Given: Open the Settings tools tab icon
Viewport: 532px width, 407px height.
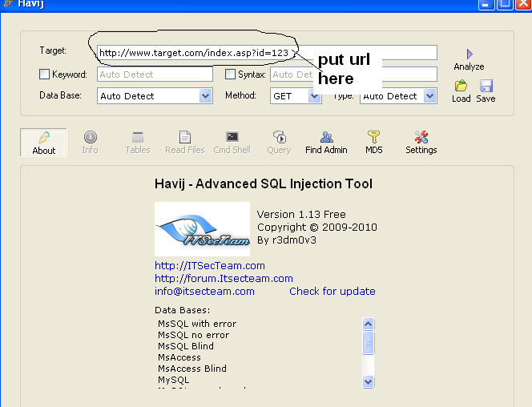Looking at the screenshot, I should tap(421, 137).
